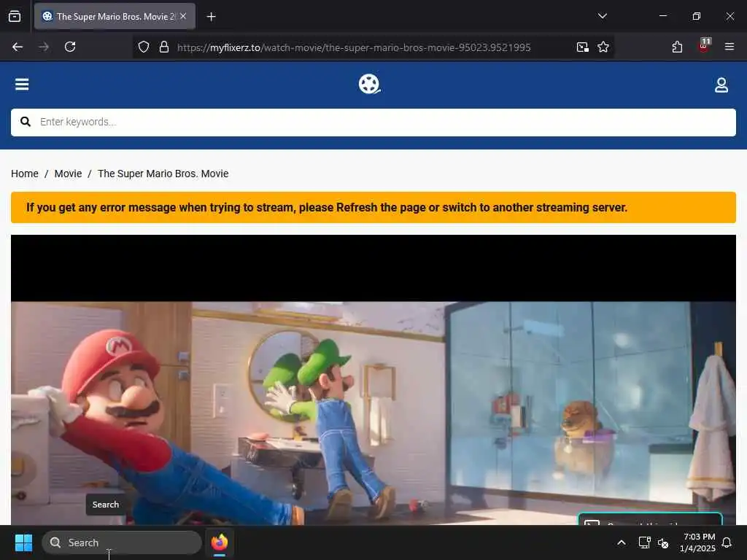The height and width of the screenshot is (560, 747).
Task: Open the network status tray icon
Action: coord(644,542)
